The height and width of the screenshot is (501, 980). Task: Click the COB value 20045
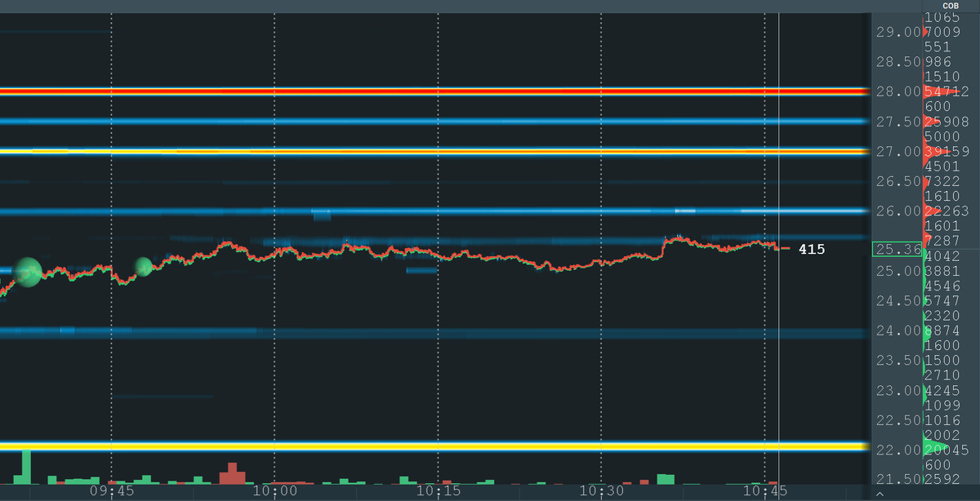click(947, 450)
